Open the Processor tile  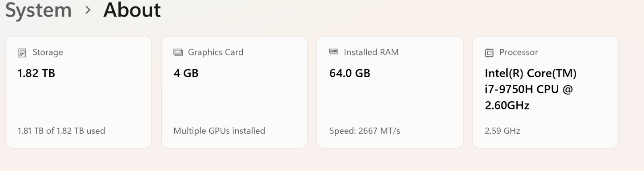[x=545, y=92]
